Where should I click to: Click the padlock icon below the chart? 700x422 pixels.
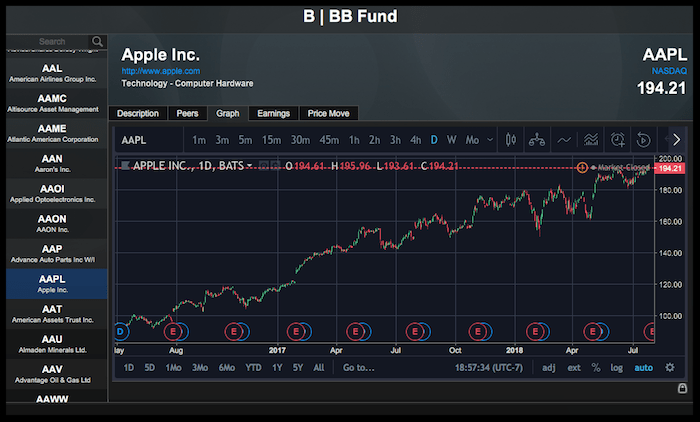pyautogui.click(x=682, y=388)
